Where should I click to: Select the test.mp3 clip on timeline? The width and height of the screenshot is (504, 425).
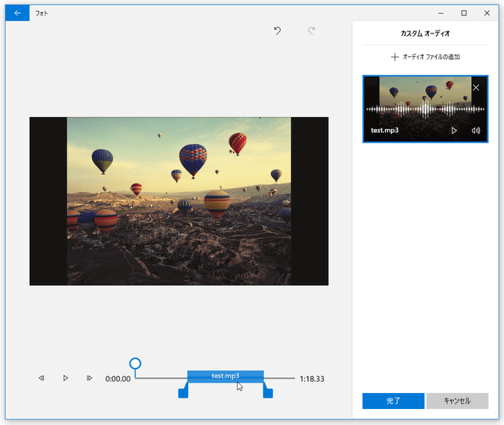click(225, 376)
